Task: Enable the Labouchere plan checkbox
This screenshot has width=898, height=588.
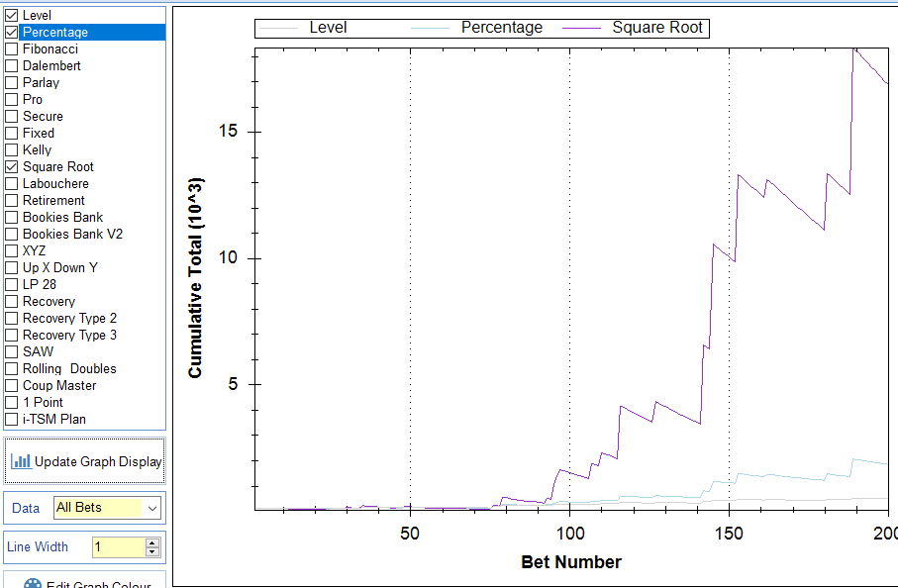Action: (12, 184)
